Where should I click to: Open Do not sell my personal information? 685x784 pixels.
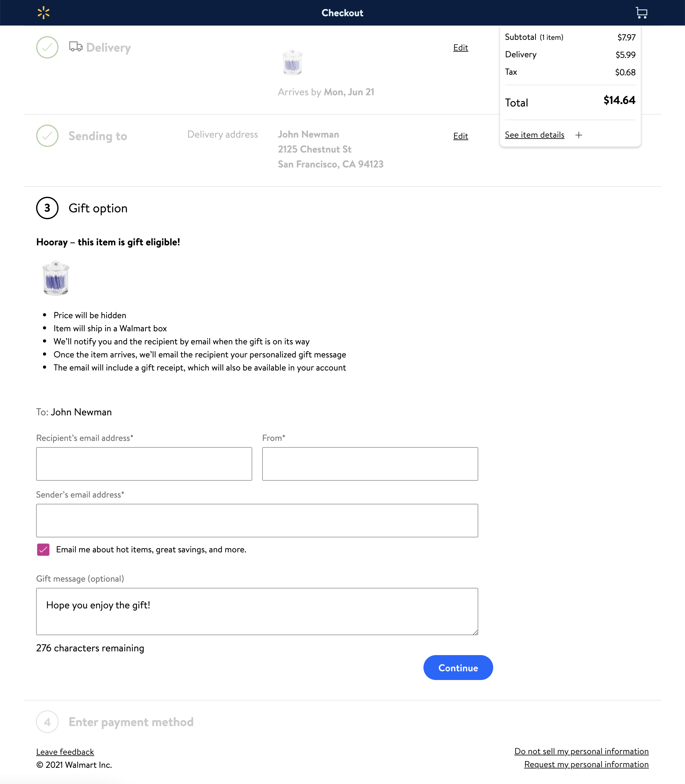pos(581,751)
